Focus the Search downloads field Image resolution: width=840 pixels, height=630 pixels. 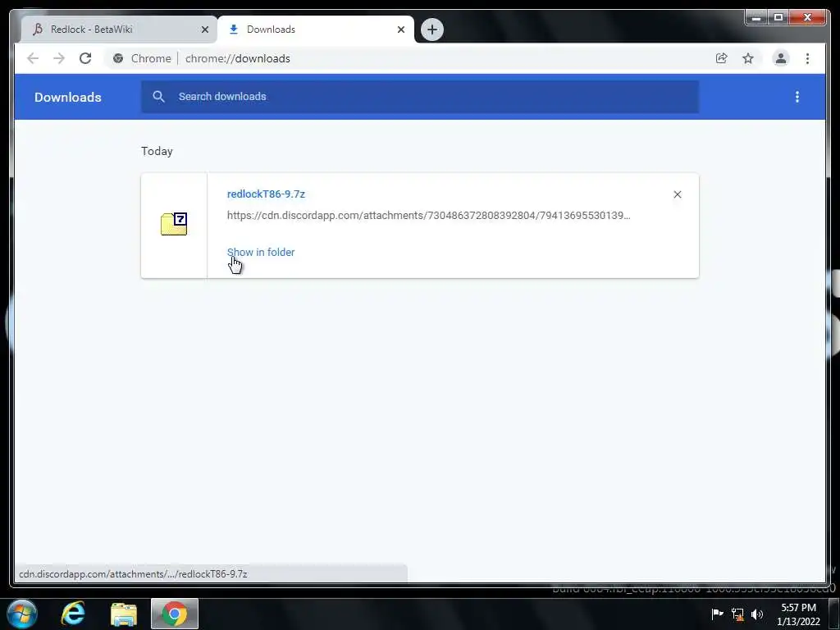[420, 97]
